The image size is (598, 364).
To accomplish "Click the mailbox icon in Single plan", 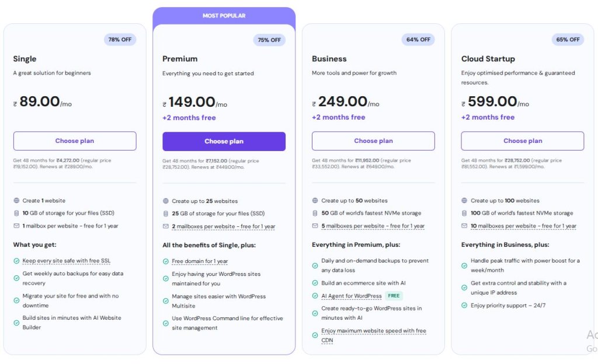I will (16, 226).
